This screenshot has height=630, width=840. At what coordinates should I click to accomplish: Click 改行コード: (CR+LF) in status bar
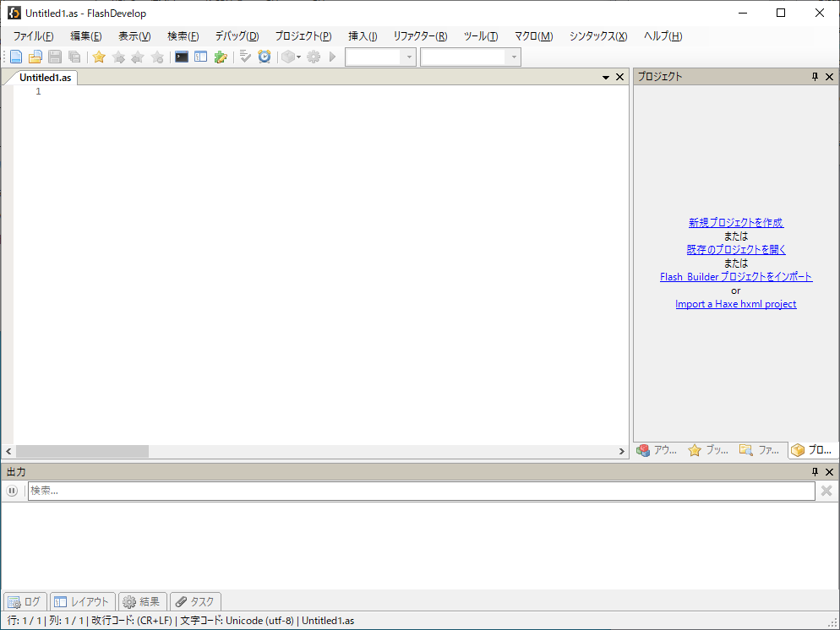(132, 621)
